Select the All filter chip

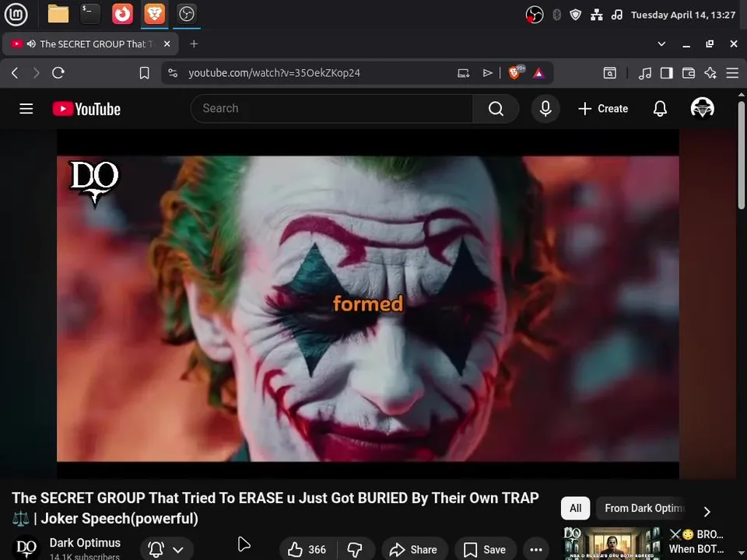(576, 508)
